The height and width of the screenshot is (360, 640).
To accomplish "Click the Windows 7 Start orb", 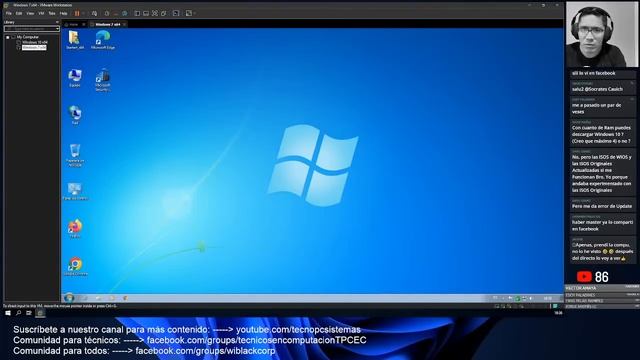I will point(69,298).
